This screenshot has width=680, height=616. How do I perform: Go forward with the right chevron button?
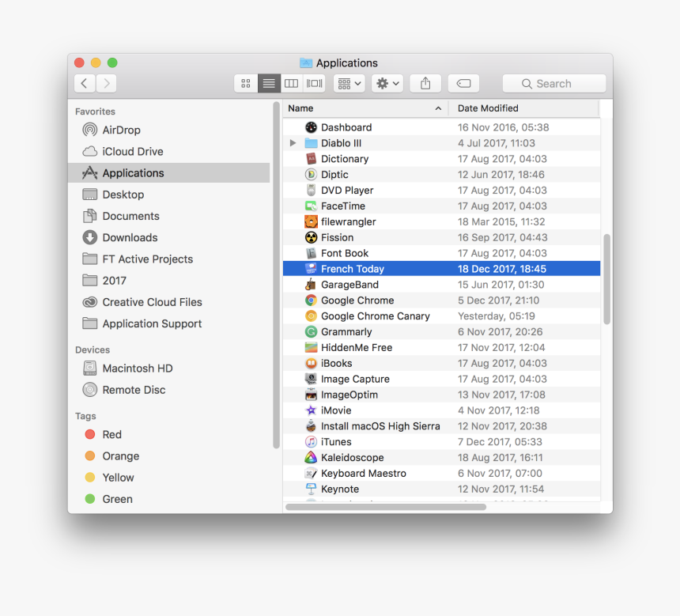point(106,83)
